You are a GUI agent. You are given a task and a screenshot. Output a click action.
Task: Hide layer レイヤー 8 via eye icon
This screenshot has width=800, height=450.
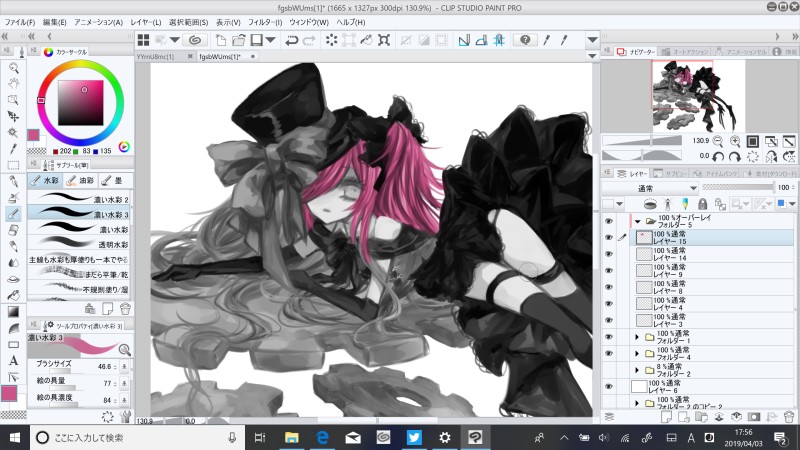pyautogui.click(x=609, y=287)
